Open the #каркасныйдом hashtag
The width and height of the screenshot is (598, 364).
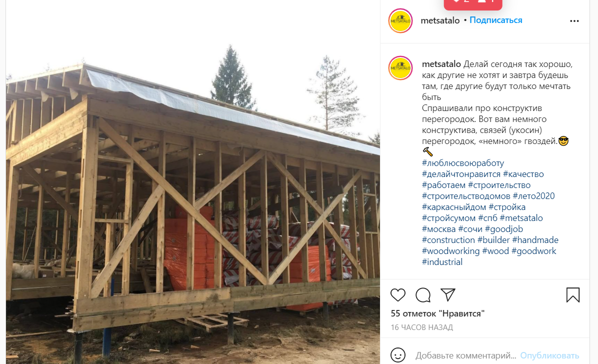click(454, 207)
